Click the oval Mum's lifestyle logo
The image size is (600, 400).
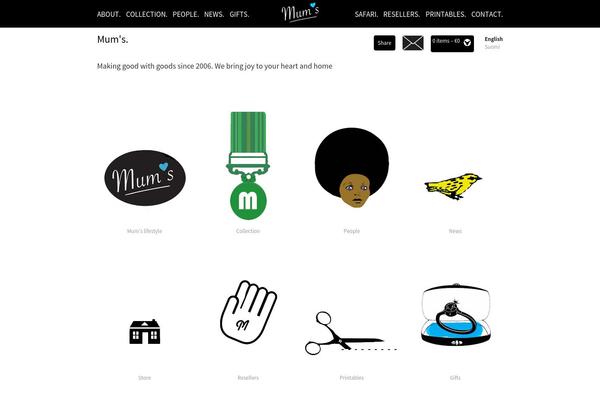(145, 178)
